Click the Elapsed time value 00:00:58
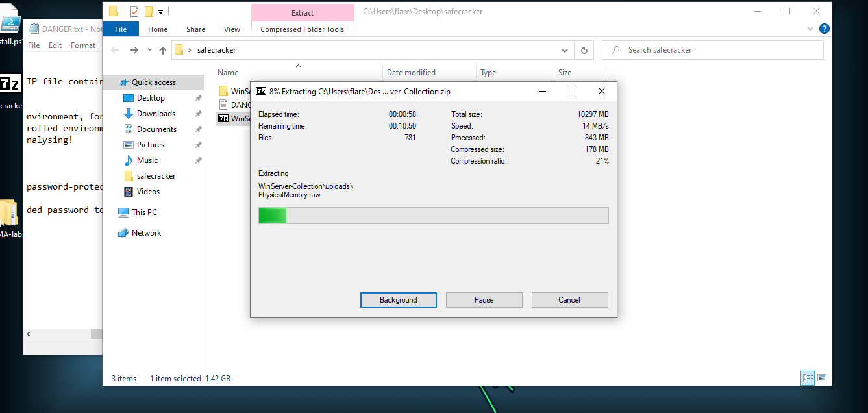 coord(403,114)
